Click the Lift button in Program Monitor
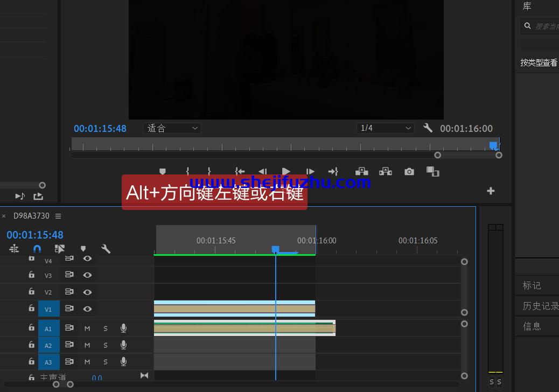Image resolution: width=559 pixels, height=392 pixels. pos(361,172)
